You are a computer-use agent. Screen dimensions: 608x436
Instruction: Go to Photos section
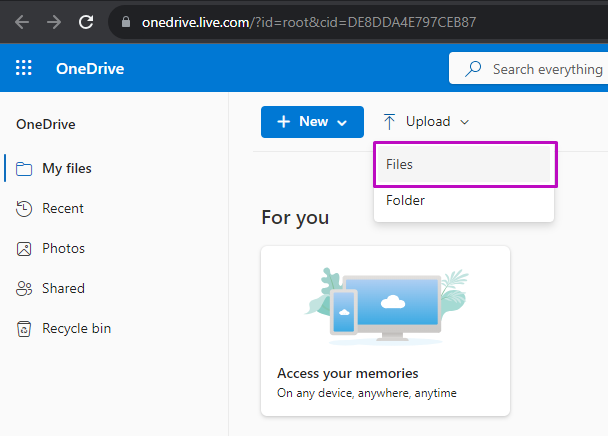(63, 249)
